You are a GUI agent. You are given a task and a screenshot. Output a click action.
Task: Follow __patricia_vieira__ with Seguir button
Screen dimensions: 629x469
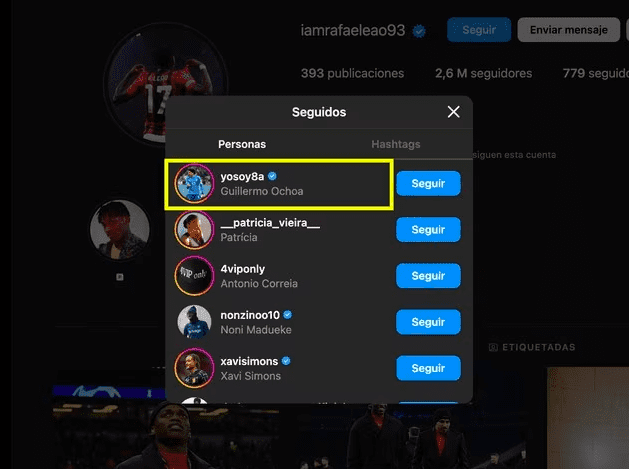click(x=428, y=229)
